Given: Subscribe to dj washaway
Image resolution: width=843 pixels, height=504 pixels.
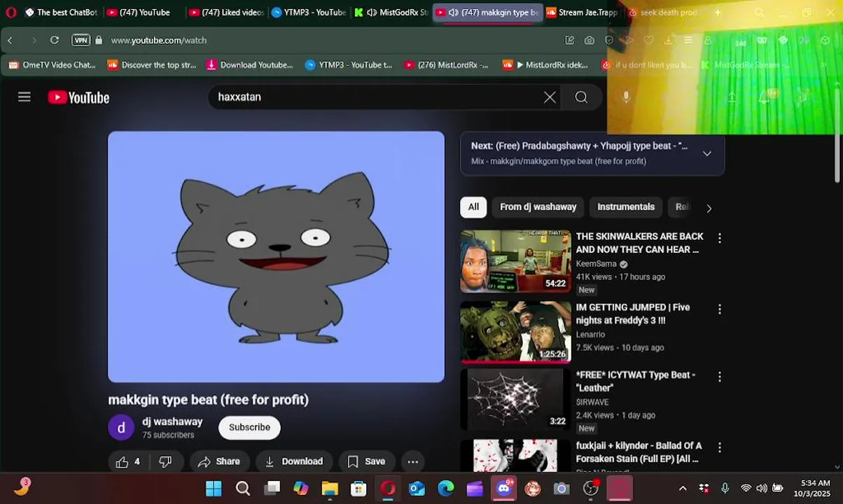Looking at the screenshot, I should (249, 427).
